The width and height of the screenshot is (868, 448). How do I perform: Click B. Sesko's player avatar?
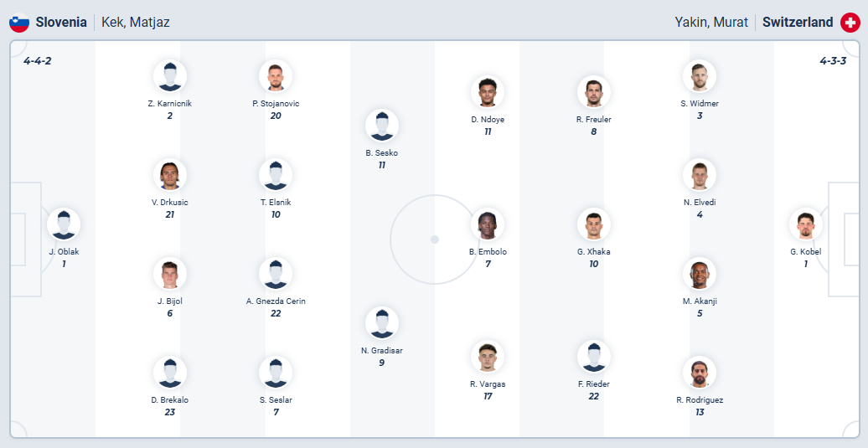(x=382, y=126)
